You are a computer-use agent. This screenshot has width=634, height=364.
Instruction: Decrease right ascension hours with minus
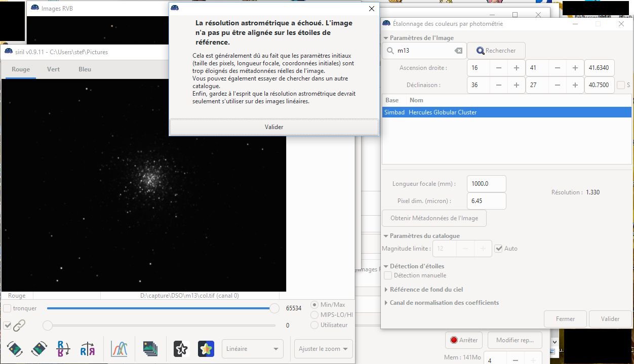tap(499, 67)
